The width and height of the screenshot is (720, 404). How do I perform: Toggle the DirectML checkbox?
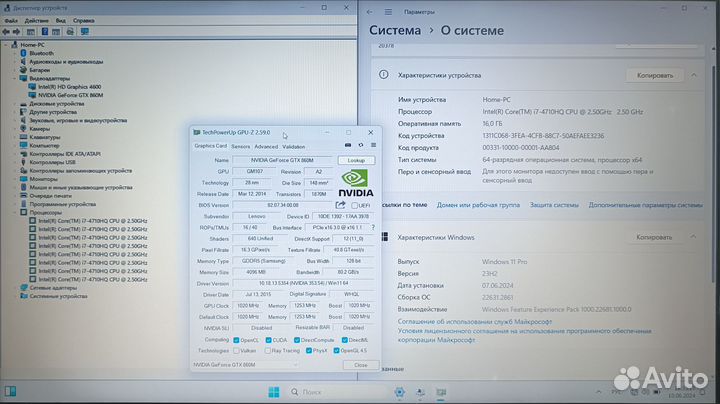[344, 340]
